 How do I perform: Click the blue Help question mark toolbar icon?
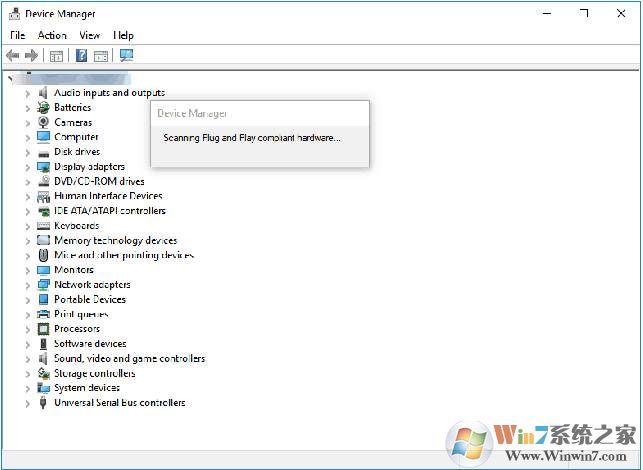pos(82,55)
